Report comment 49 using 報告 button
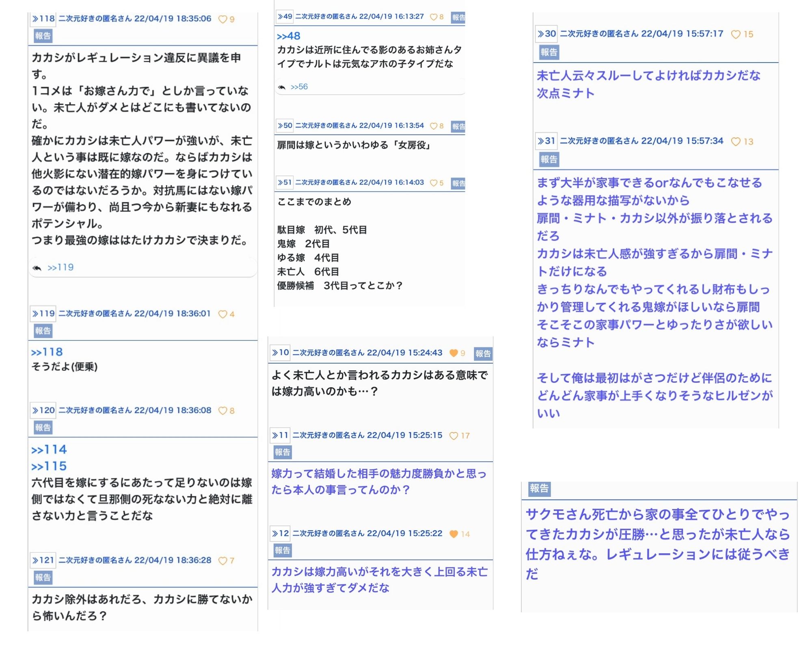Image resolution: width=812 pixels, height=650 pixels. [x=458, y=17]
